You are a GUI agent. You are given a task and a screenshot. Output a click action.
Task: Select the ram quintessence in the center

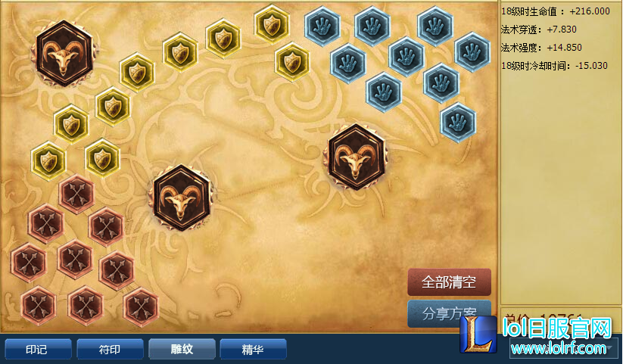pos(182,198)
